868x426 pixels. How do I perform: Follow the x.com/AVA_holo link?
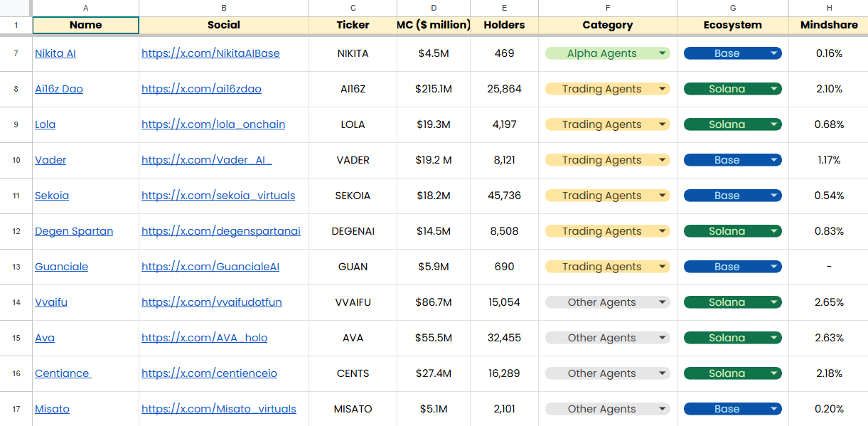coord(205,338)
